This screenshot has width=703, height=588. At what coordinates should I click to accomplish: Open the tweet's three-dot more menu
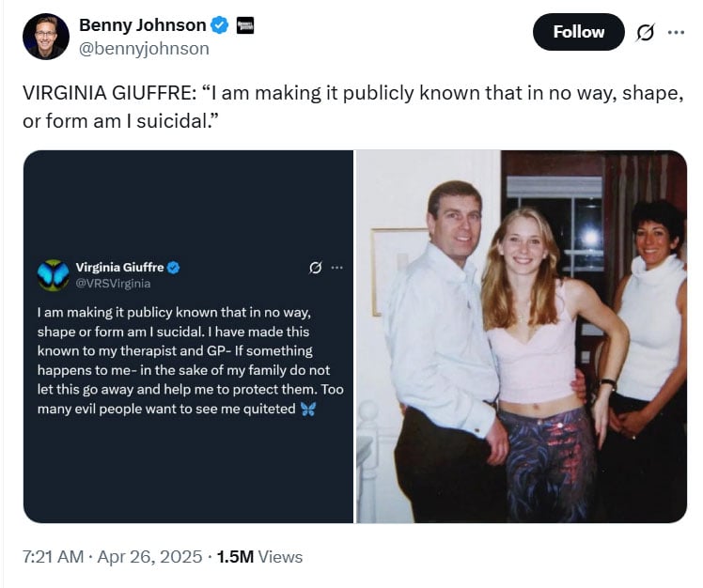(676, 32)
